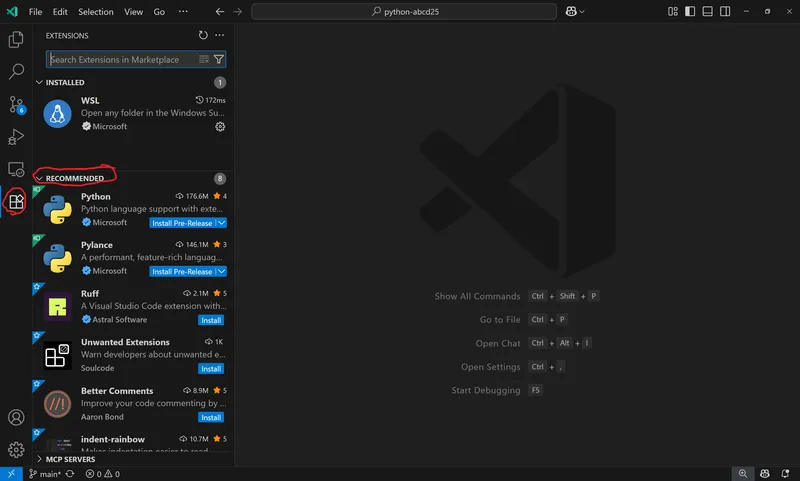800x481 pixels.
Task: Open the Pylance extension details
Action: click(134, 258)
